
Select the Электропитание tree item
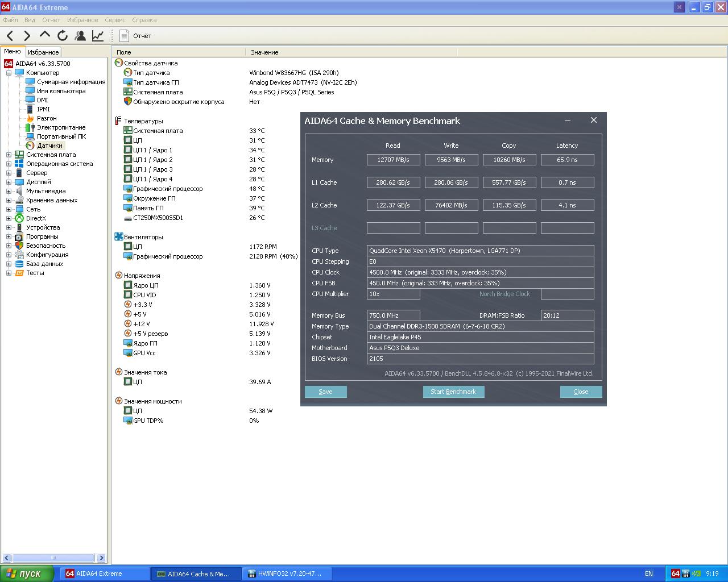click(x=61, y=127)
